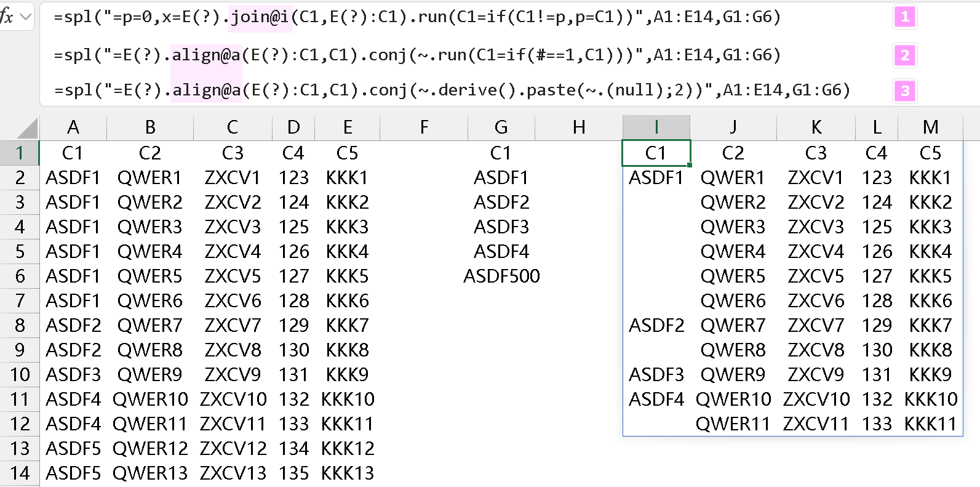
Task: Select column I header
Action: tap(656, 127)
